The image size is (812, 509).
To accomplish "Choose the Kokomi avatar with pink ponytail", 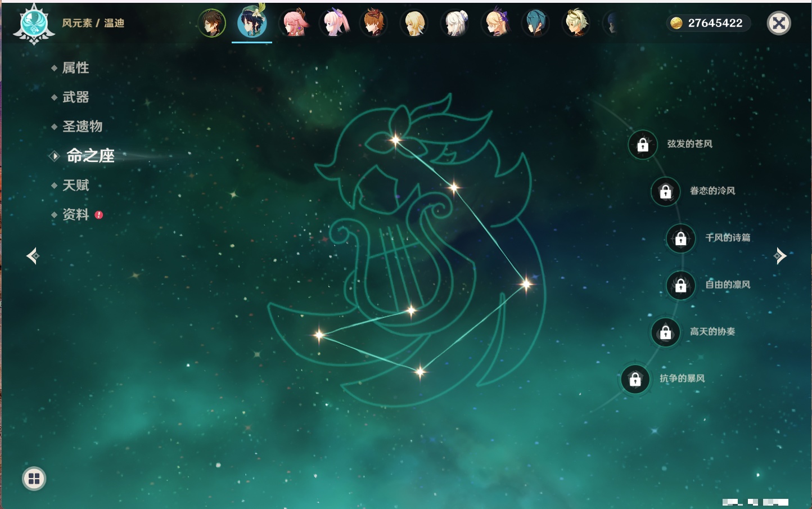I will (333, 23).
